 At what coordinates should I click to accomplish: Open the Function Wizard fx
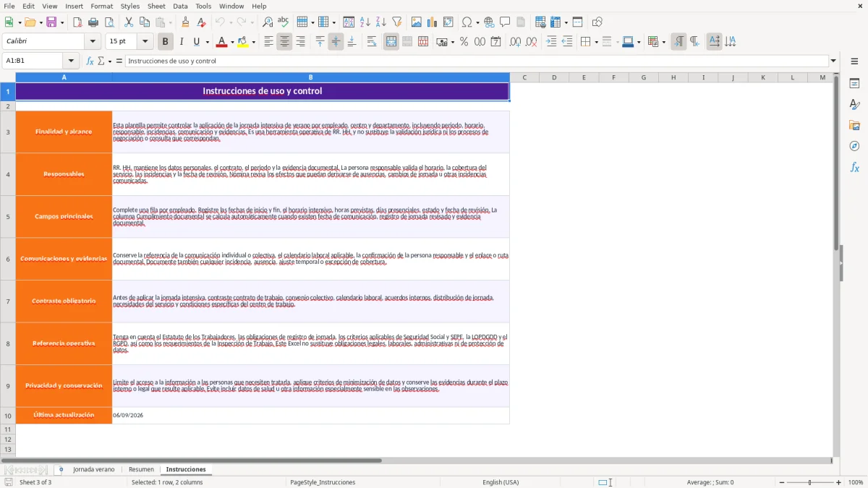point(90,61)
